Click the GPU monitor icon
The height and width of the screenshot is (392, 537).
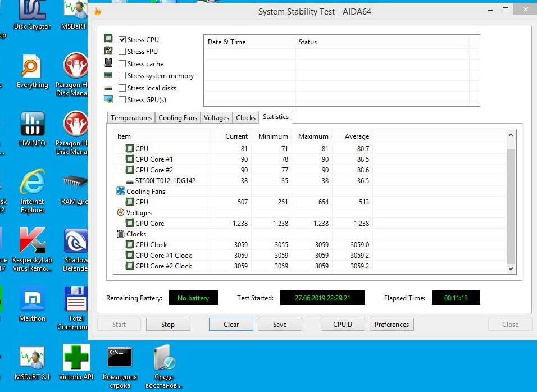pos(108,99)
